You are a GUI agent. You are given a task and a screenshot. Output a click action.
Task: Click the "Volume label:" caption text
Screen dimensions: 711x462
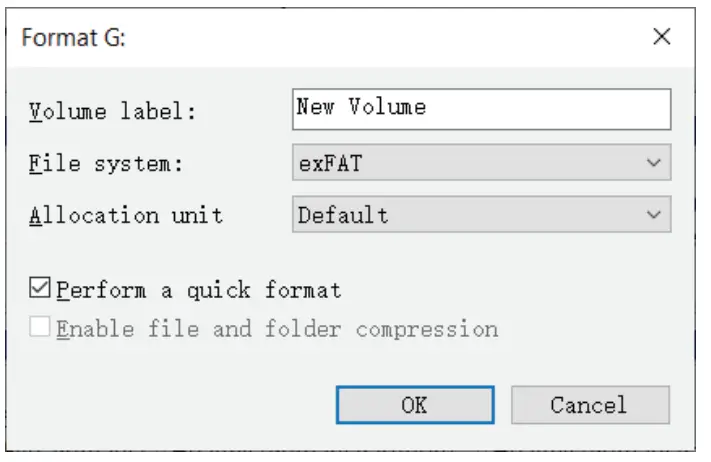[x=112, y=111]
